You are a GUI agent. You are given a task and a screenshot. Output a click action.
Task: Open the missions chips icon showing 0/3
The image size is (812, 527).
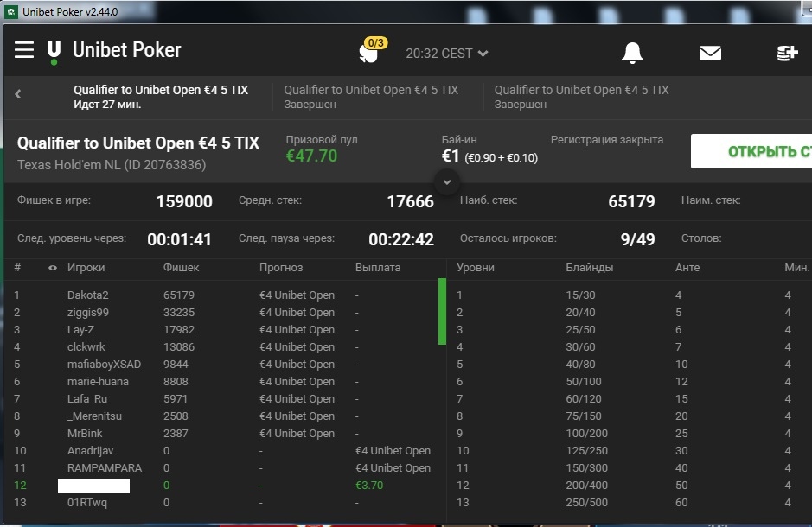tap(373, 50)
